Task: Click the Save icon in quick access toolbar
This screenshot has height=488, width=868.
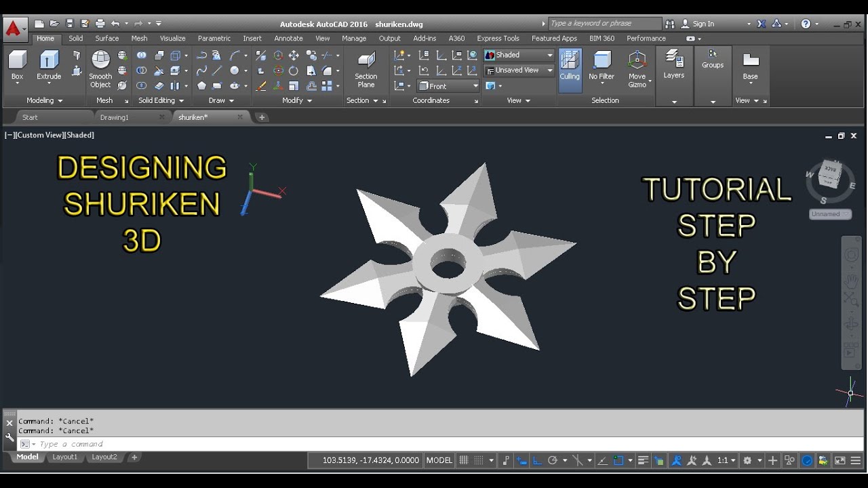Action: point(69,24)
